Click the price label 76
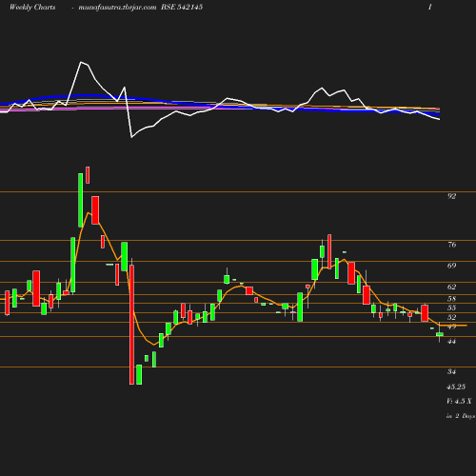 (452, 245)
